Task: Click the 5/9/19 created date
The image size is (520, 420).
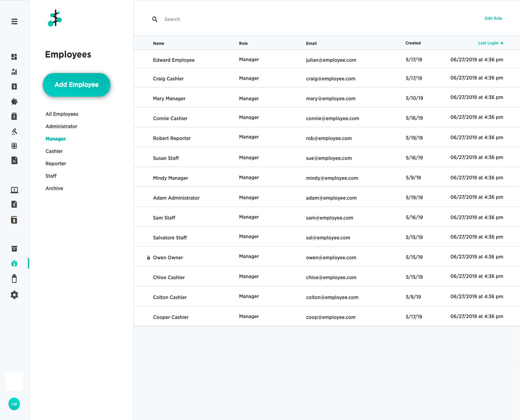Action: tap(413, 178)
